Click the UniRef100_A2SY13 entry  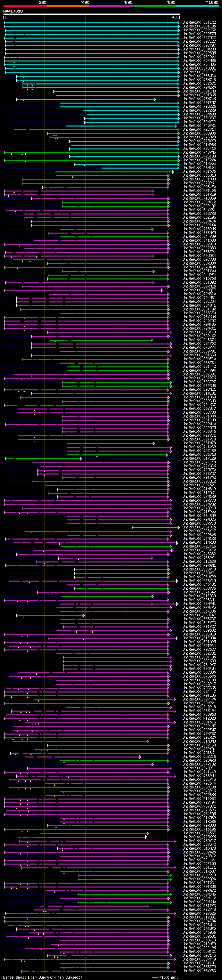click(x=199, y=332)
